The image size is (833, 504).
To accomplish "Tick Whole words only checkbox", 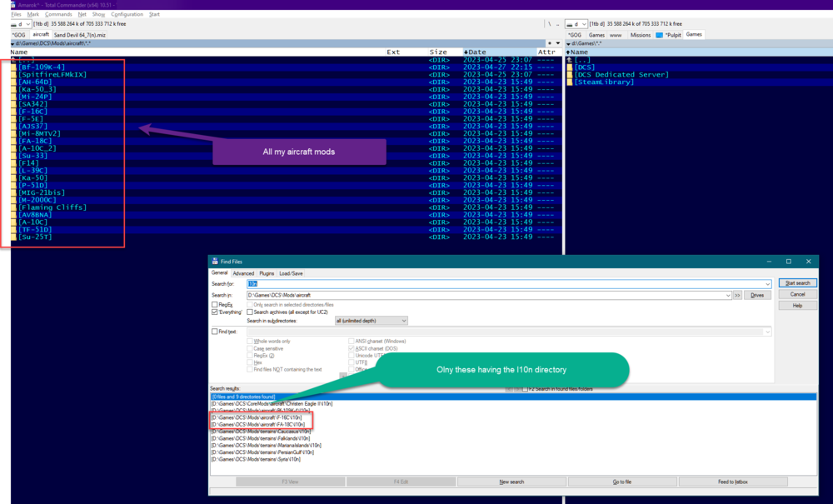I will pos(250,342).
